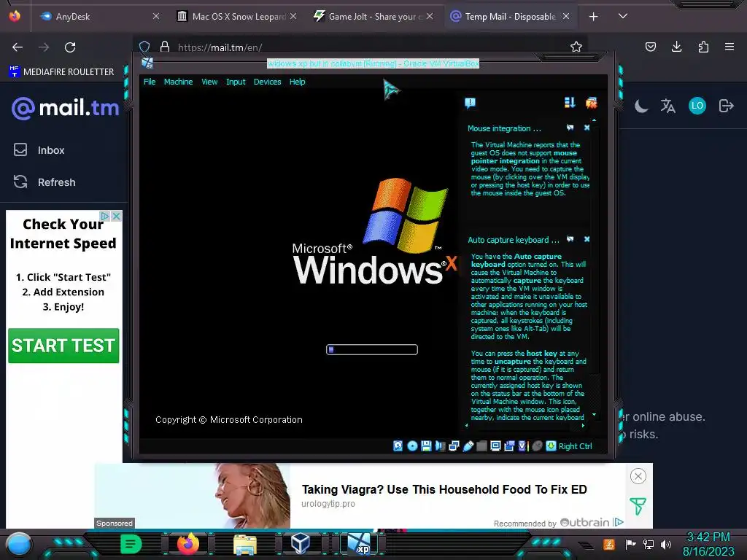Image resolution: width=747 pixels, height=560 pixels.
Task: Click the display status icon in VirtualBox
Action: coord(495,446)
